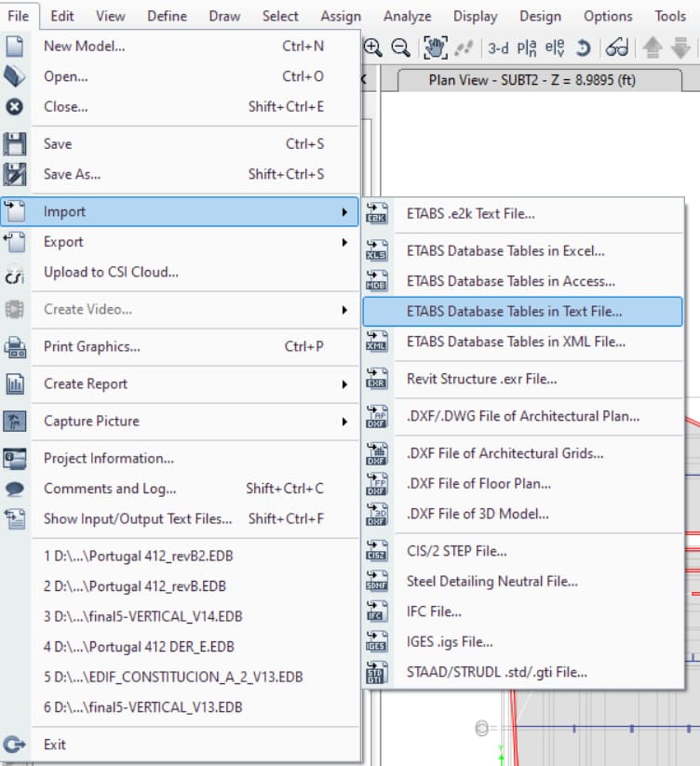Click the Print Graphics printer icon
Screen dimensions: 700x766
point(15,347)
